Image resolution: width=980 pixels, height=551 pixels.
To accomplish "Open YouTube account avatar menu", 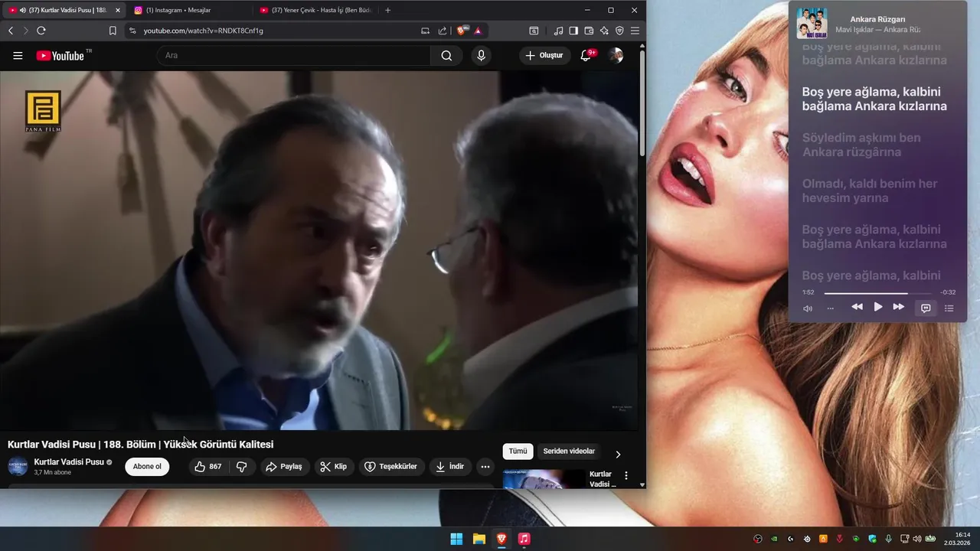I will [616, 55].
